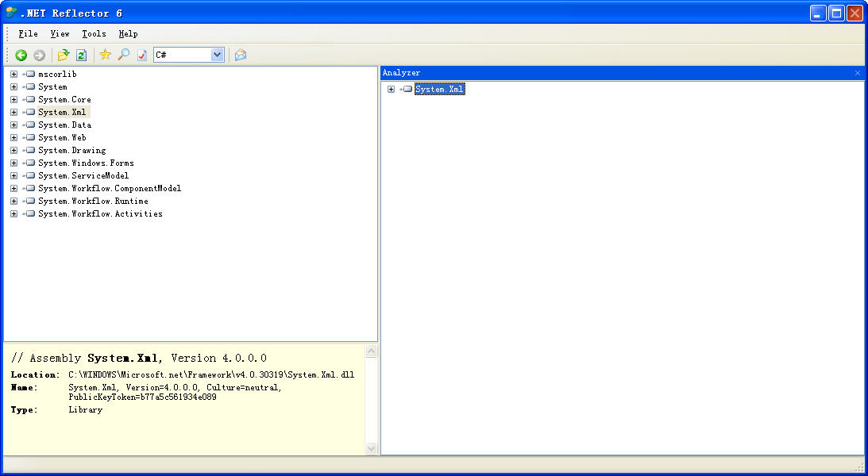Click the green Back navigation arrow
The image size is (868, 476).
pos(21,55)
